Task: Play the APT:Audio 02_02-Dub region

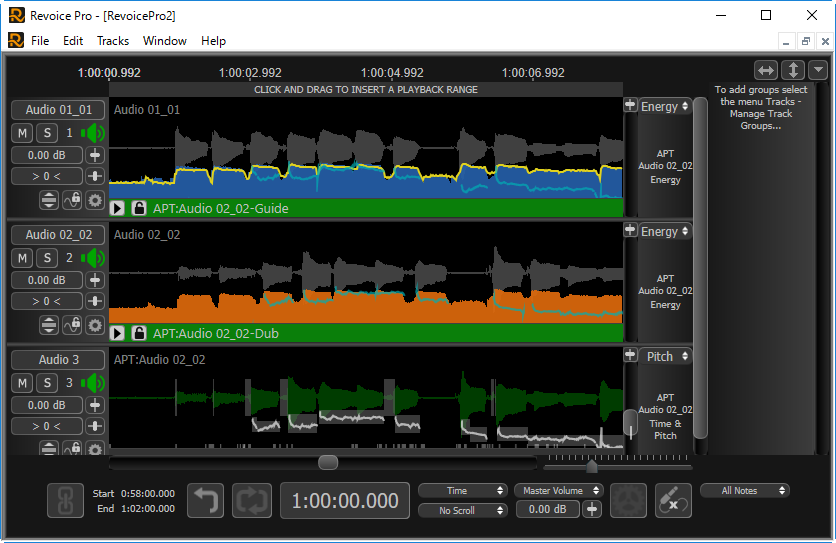Action: pos(117,333)
